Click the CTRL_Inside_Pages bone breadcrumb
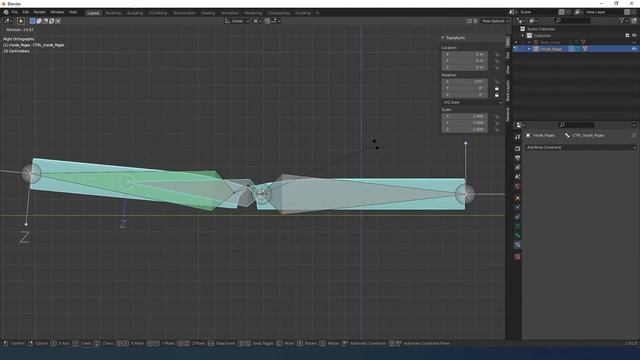640x360 pixels. tap(585, 136)
